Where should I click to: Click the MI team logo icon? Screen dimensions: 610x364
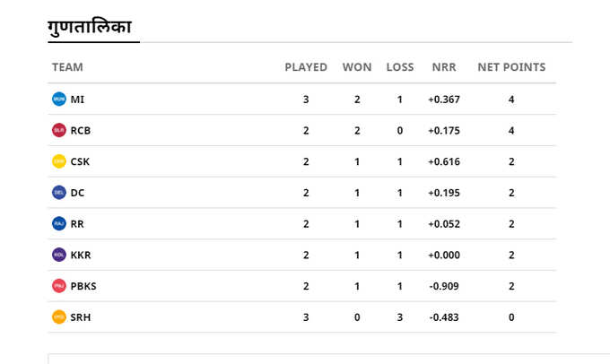59,99
